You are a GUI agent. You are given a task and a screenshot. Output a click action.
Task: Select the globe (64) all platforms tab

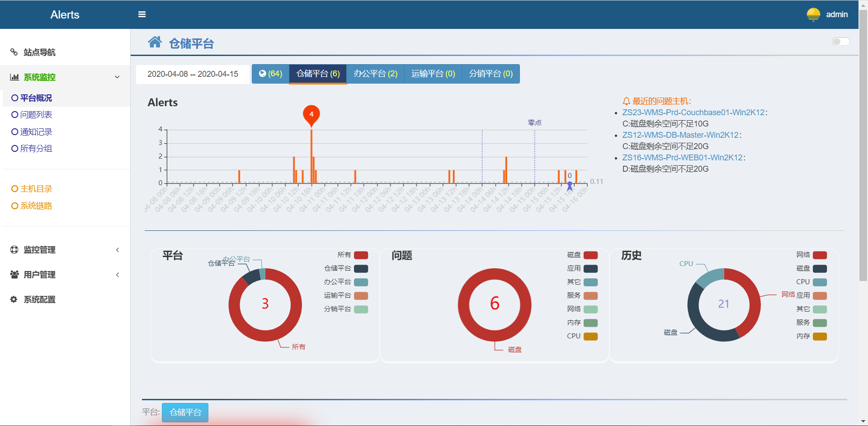pos(270,74)
